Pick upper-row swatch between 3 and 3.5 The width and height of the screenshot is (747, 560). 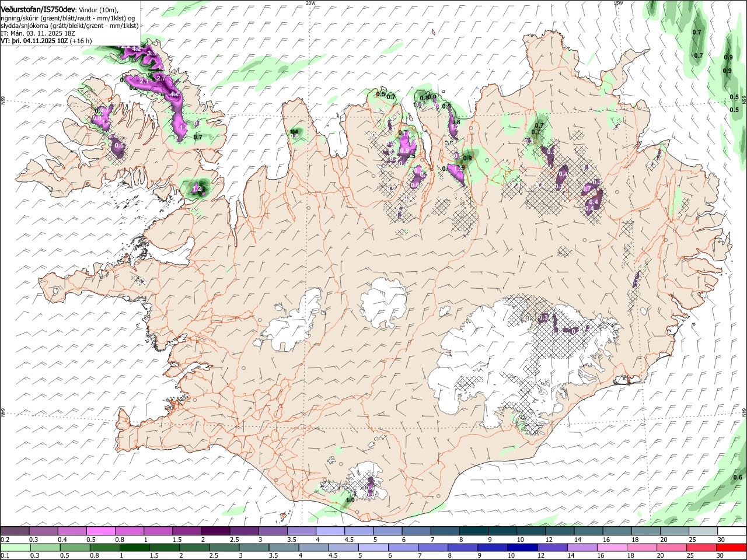[272, 531]
